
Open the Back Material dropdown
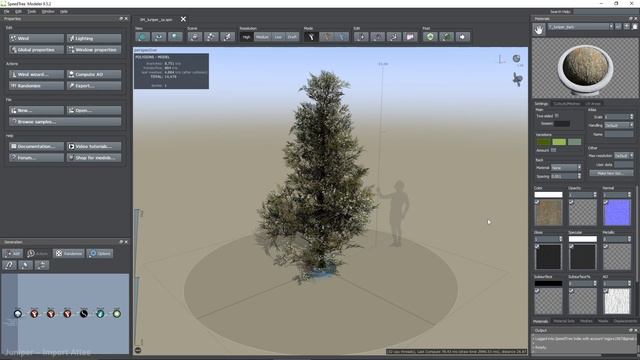tap(566, 167)
